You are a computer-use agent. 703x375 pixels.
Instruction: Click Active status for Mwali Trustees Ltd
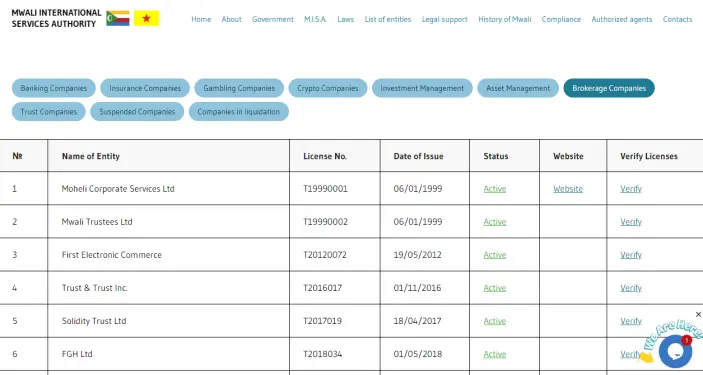coord(495,222)
